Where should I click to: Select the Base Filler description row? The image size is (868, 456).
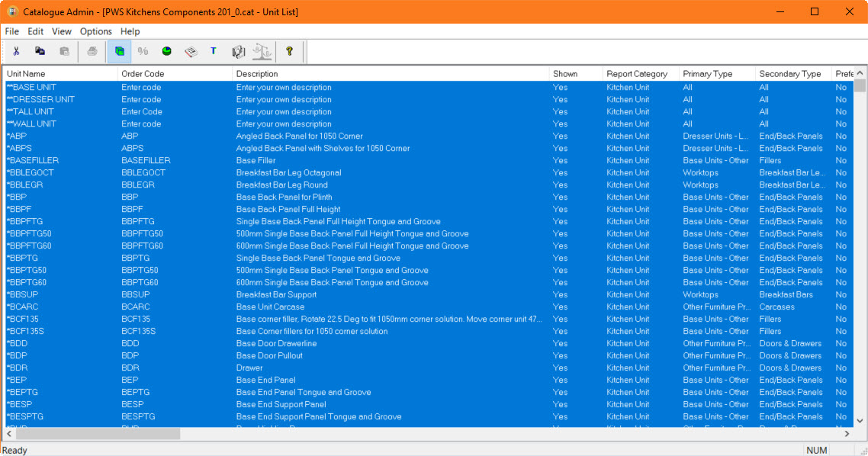click(x=429, y=160)
